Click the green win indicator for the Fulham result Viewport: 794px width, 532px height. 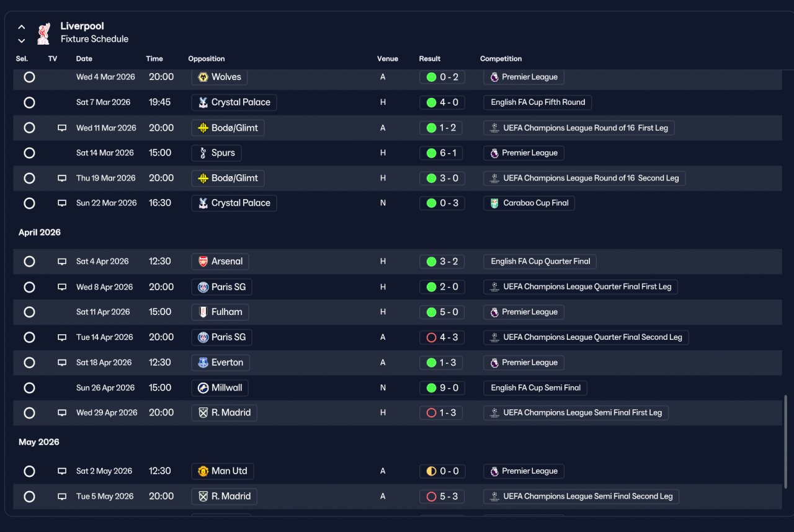431,312
